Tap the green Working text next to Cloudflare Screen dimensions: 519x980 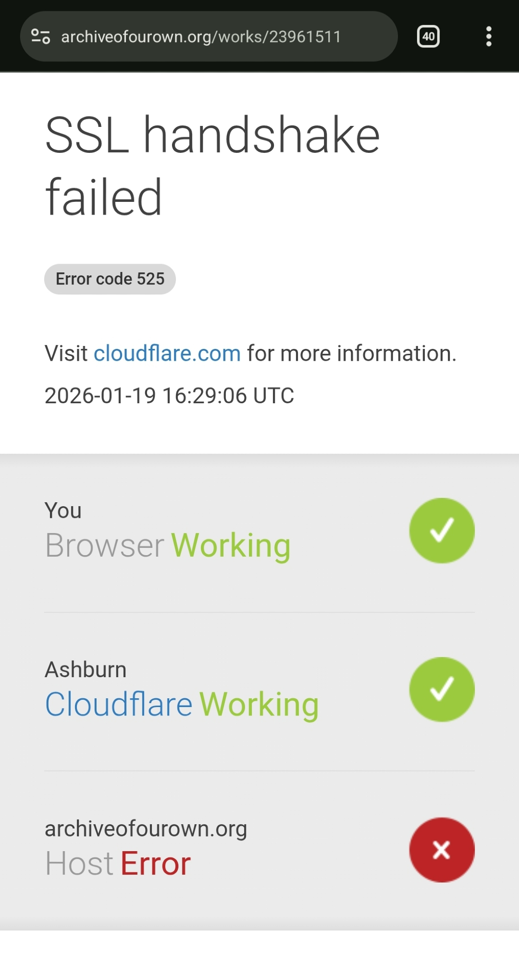(x=259, y=705)
